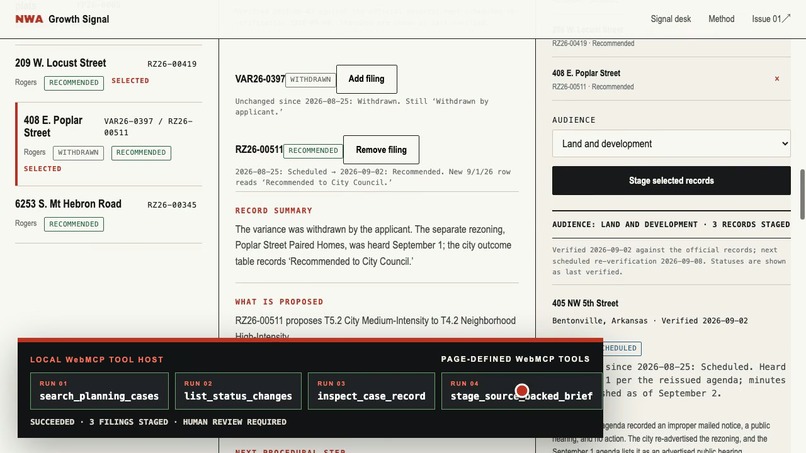The image size is (806, 453).
Task: Click the 405 NW 5th Street staged heading
Action: [x=585, y=303]
